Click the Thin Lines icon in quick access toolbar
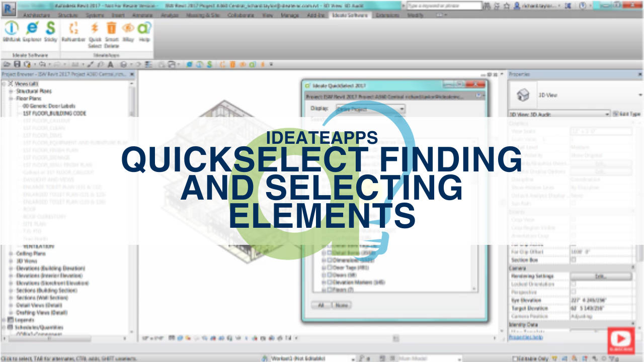The image size is (644, 362). (148, 64)
